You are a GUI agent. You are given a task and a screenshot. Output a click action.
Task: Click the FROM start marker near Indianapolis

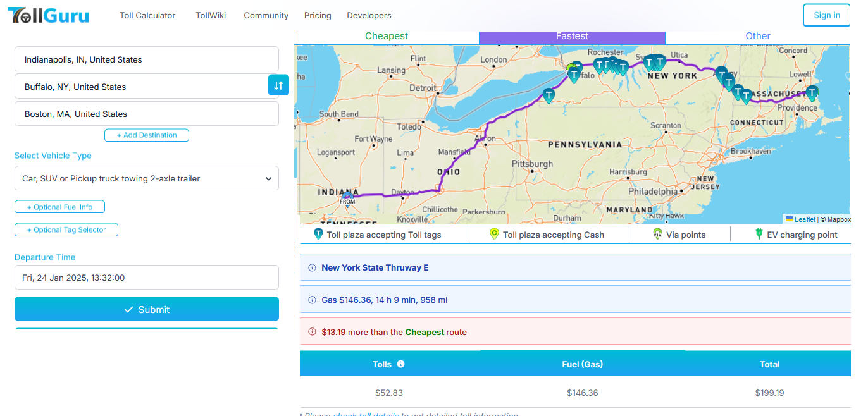347,200
